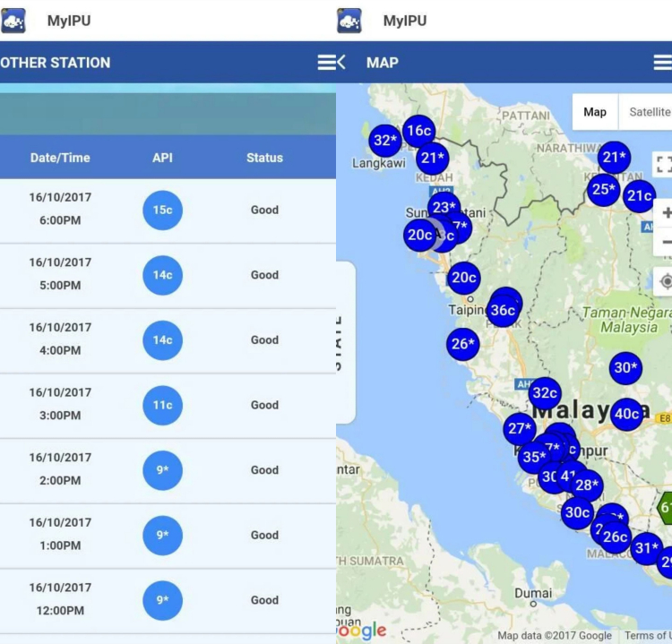Viewport: 672px width, 644px height.
Task: Select the 6:00PM date/time cell
Action: tap(60, 209)
